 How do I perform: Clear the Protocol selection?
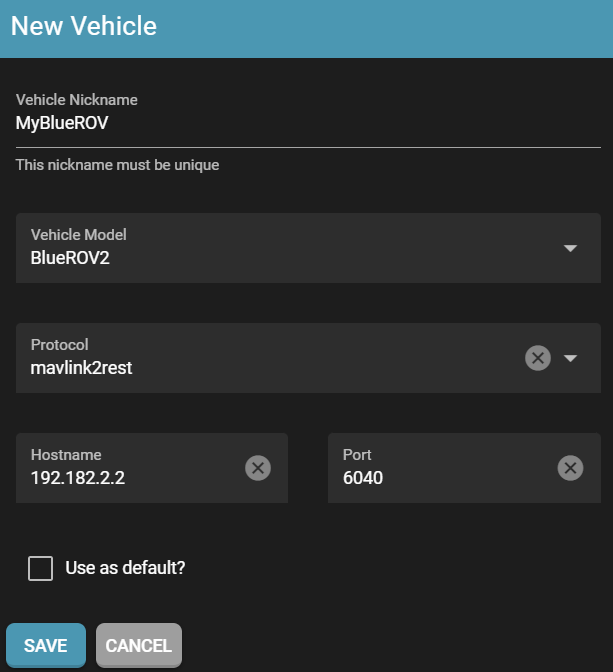pos(538,358)
